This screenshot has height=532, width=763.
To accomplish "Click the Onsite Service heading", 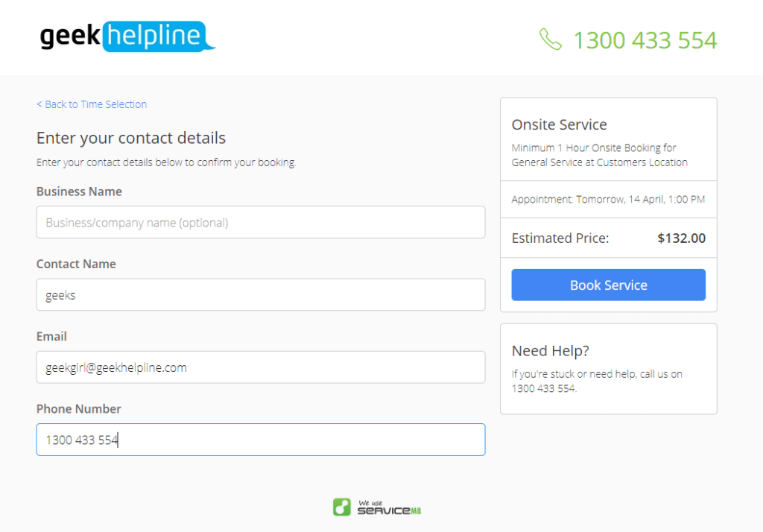I will tap(559, 124).
